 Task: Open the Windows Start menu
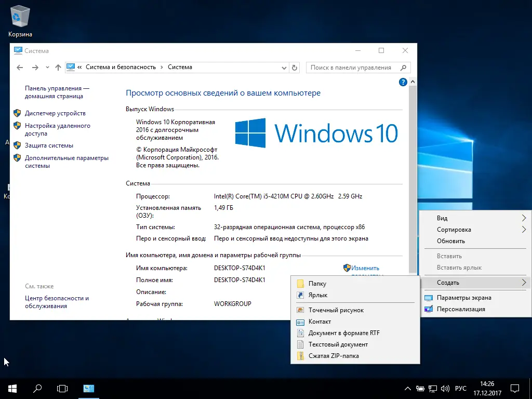click(x=12, y=389)
